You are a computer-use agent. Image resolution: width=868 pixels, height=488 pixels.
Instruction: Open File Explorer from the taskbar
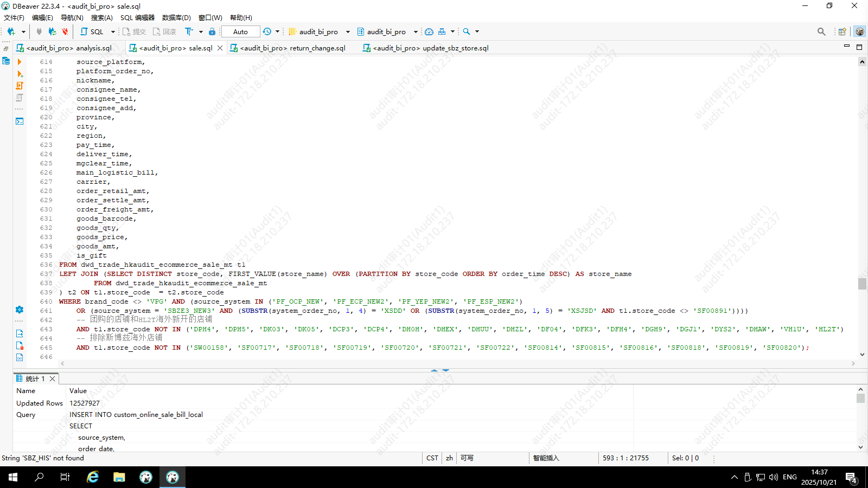pyautogui.click(x=119, y=477)
